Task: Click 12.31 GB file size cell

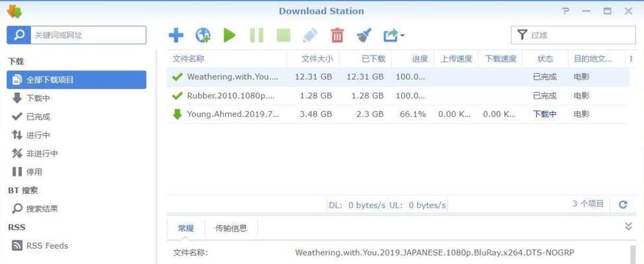Action: (x=313, y=77)
